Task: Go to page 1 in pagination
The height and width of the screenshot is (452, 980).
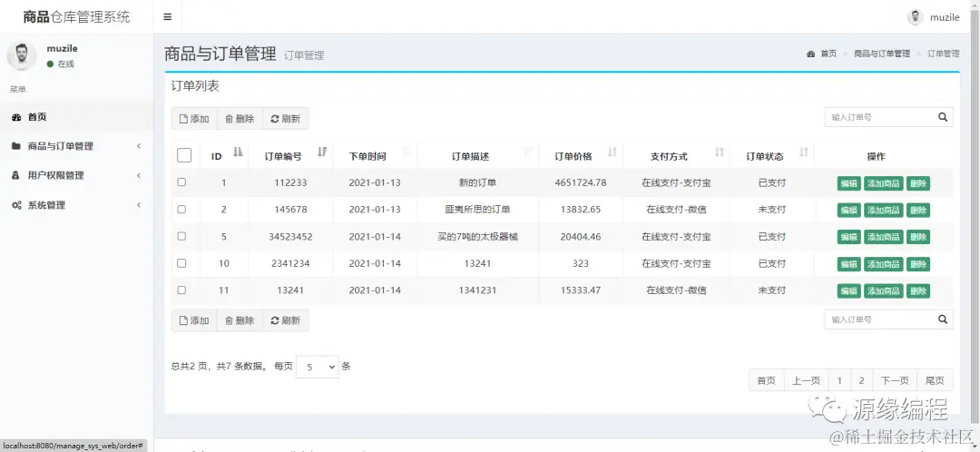Action: pos(839,380)
